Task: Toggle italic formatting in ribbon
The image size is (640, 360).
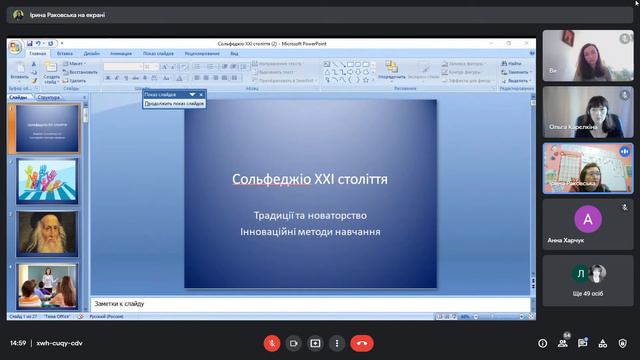Action: pyautogui.click(x=117, y=78)
